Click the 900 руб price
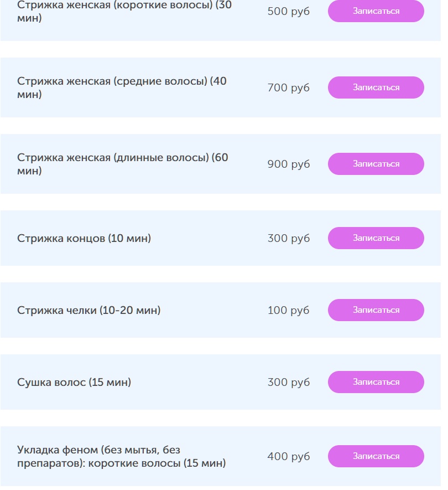This screenshot has height=490, width=448. pyautogui.click(x=289, y=164)
